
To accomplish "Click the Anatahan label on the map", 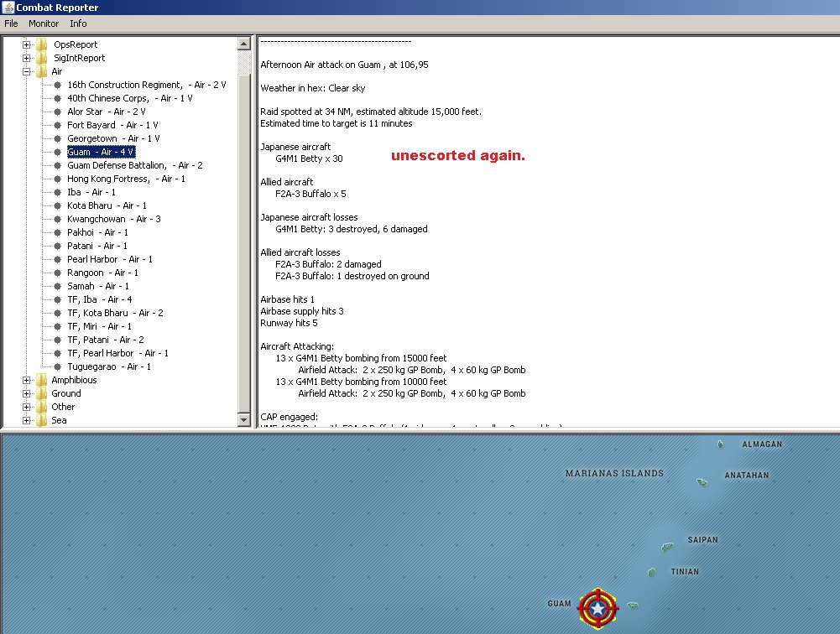I will click(746, 475).
